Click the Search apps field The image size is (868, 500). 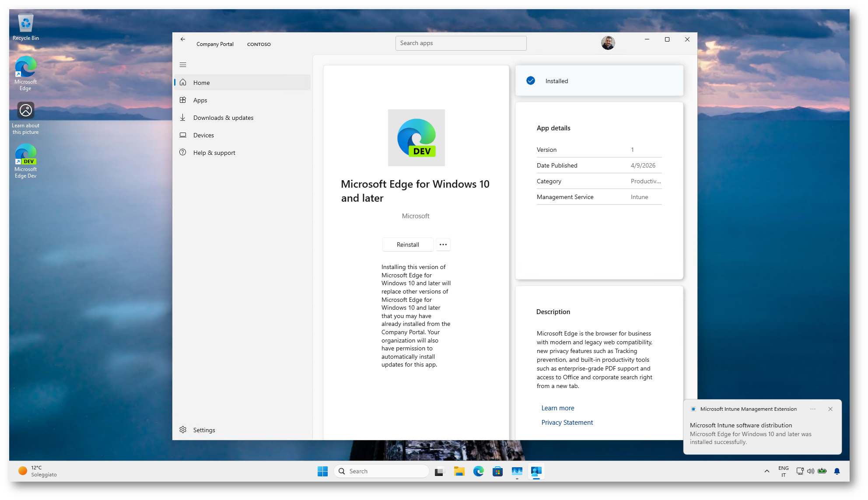[x=461, y=43]
